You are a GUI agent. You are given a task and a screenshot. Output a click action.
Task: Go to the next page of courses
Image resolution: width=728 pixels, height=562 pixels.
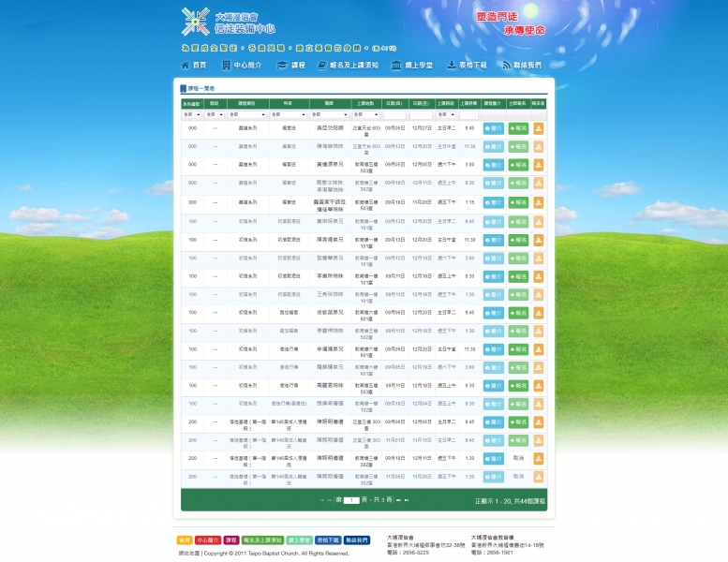(x=397, y=500)
